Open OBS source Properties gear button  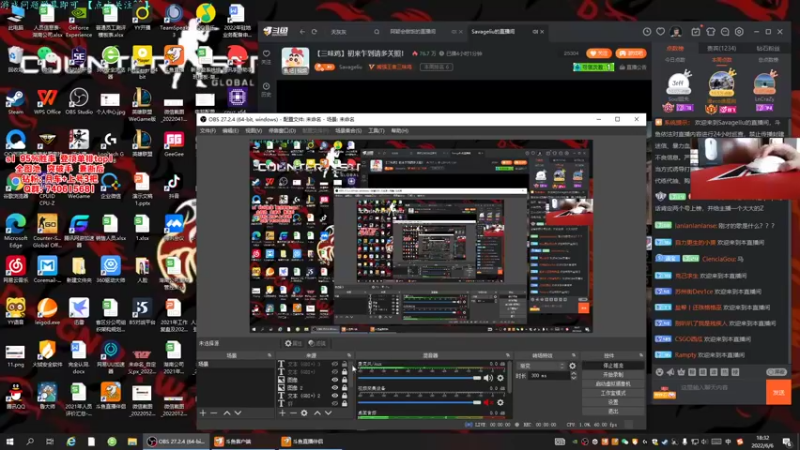(293, 343)
